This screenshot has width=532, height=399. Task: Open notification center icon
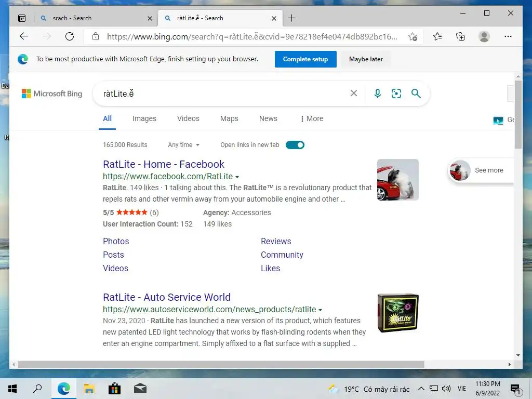coord(515,389)
